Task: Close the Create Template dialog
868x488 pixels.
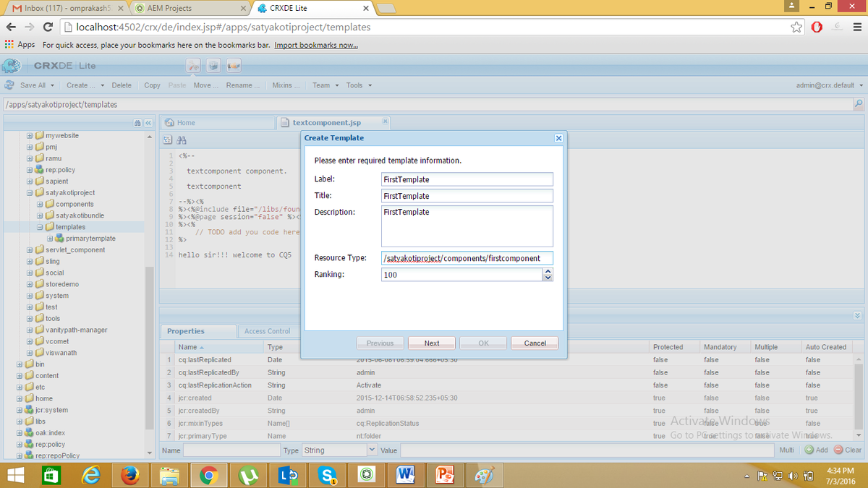Action: [x=558, y=138]
